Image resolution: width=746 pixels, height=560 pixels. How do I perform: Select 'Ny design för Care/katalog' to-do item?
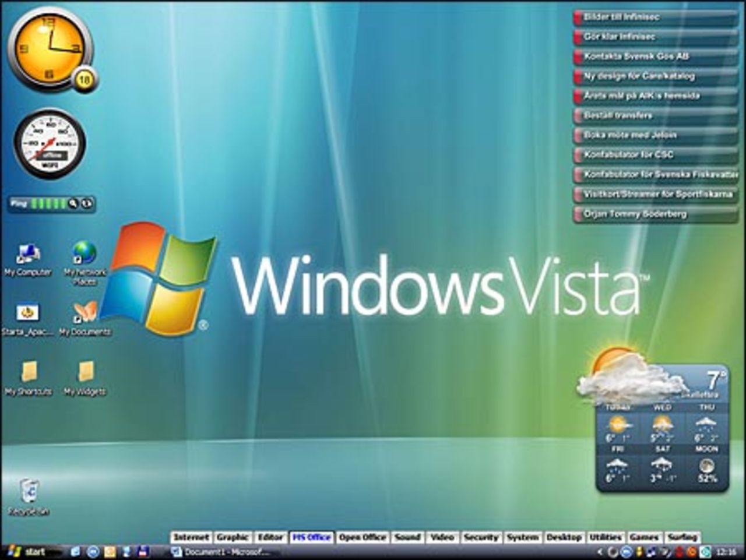click(656, 77)
